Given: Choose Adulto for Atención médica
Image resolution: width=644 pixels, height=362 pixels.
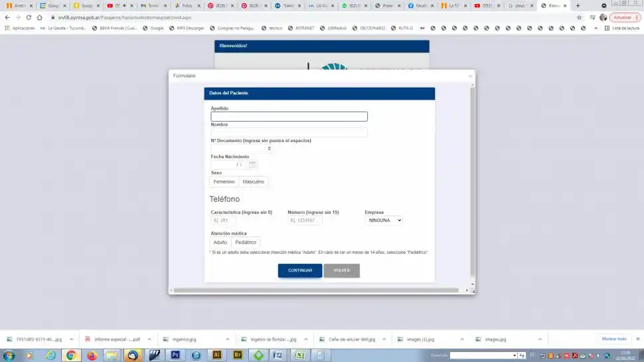Looking at the screenshot, I should point(220,242).
